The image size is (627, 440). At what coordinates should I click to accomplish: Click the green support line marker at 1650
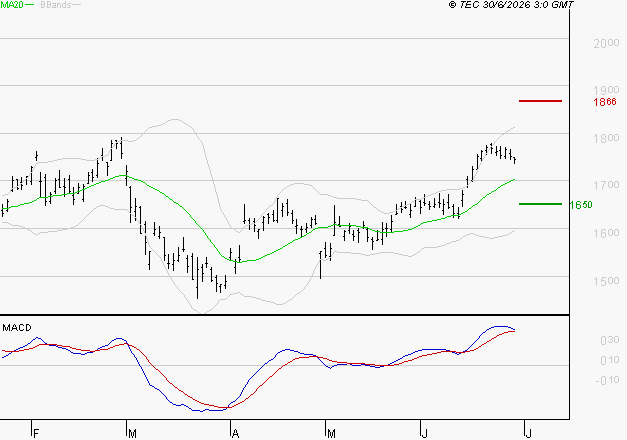pos(540,204)
